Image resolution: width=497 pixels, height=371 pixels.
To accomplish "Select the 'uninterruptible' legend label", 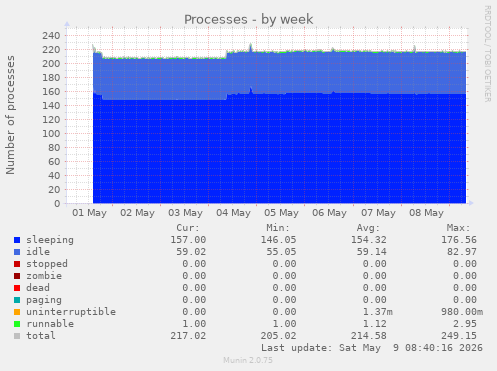I will (x=71, y=312).
